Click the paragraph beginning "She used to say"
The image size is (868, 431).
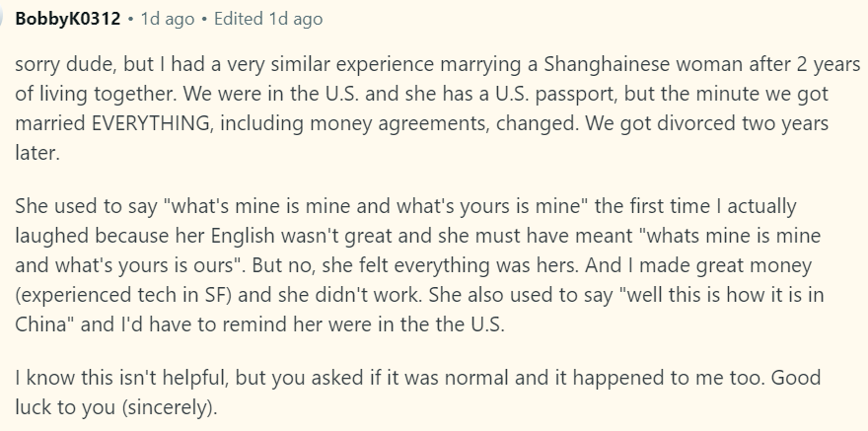tap(419, 265)
